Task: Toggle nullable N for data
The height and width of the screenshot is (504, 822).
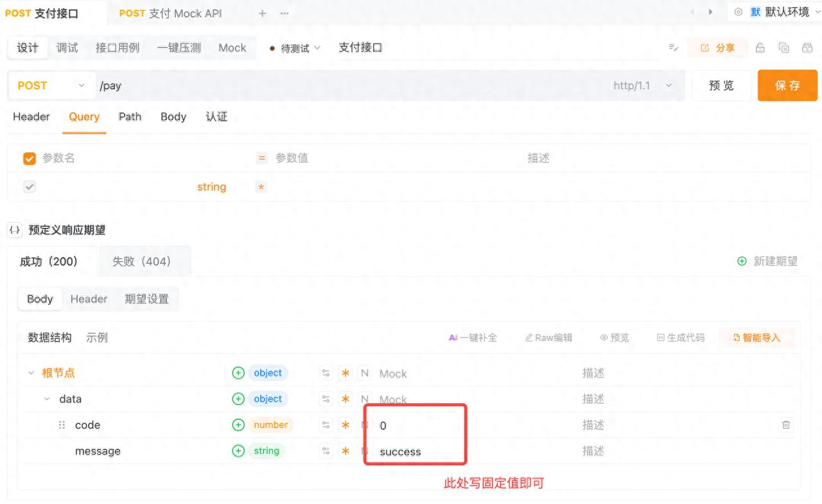Action: click(x=364, y=399)
